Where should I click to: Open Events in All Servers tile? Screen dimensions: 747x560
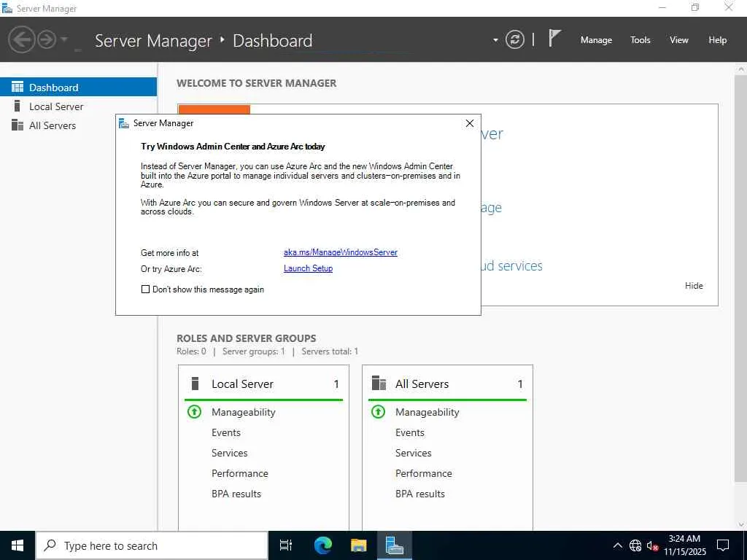tap(410, 432)
